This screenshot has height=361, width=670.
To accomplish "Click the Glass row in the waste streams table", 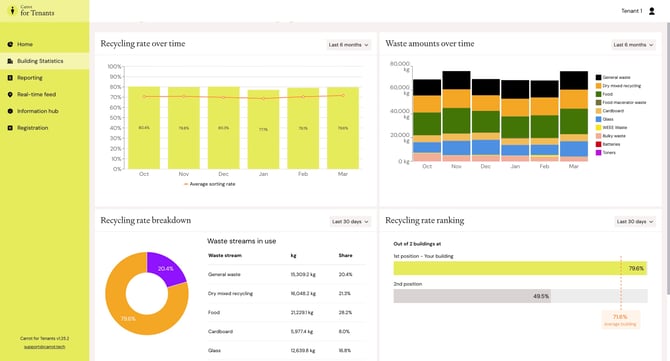I will [x=286, y=350].
